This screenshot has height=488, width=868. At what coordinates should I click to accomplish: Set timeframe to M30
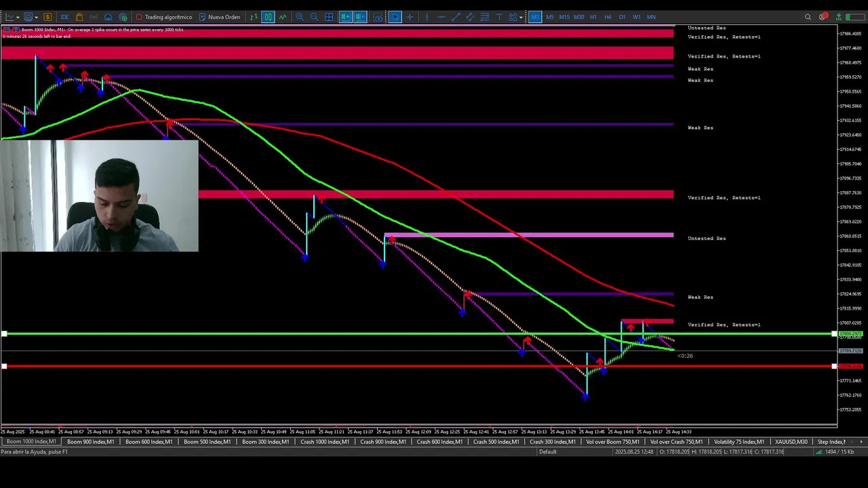click(x=578, y=17)
